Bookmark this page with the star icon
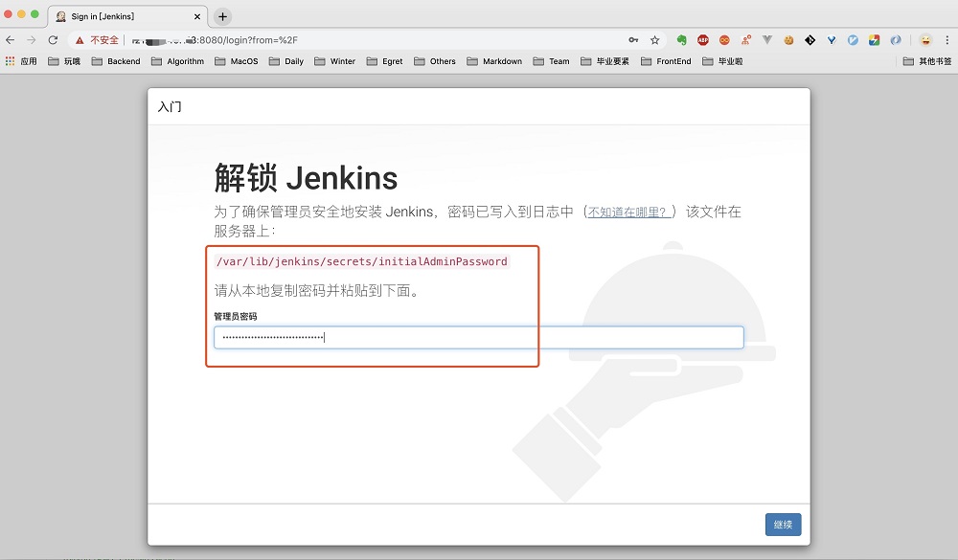The width and height of the screenshot is (958, 560). (x=655, y=40)
